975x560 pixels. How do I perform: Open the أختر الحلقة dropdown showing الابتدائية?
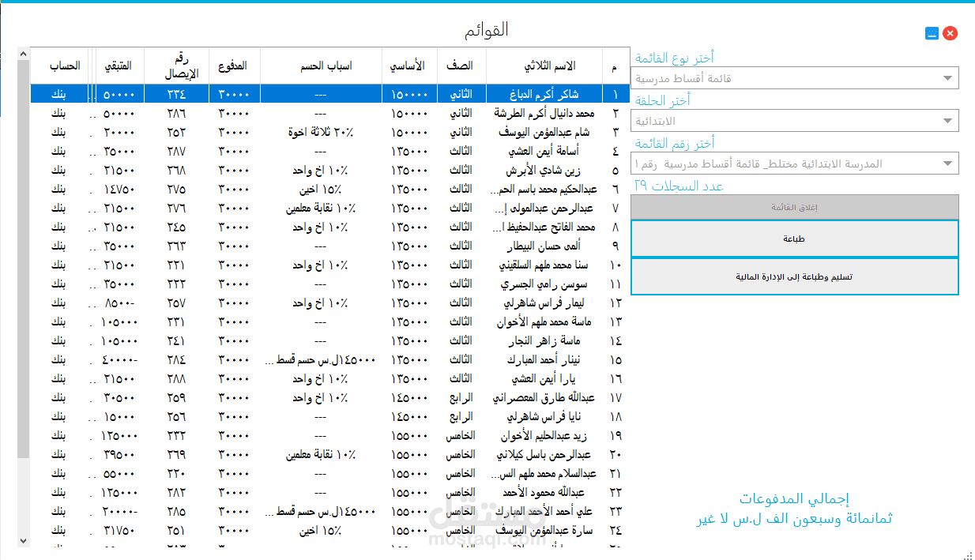795,121
